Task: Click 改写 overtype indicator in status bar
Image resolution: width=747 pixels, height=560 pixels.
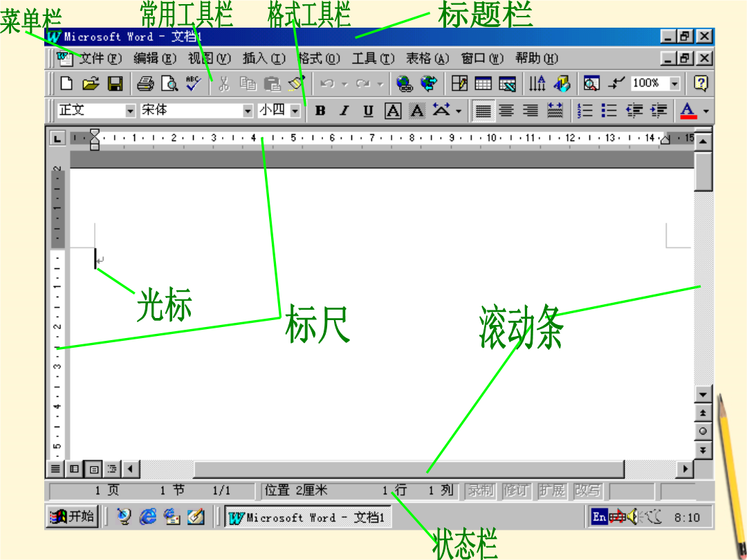Action: (587, 490)
